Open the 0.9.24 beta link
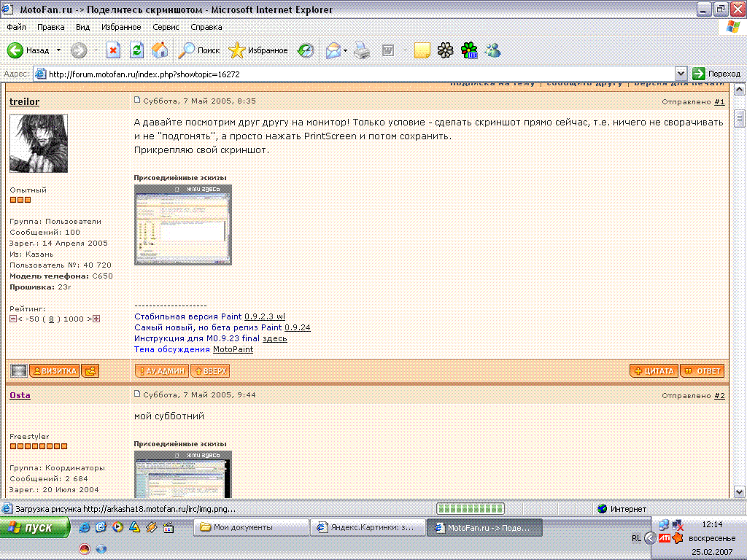Screen dimensions: 747x560 coord(298,327)
